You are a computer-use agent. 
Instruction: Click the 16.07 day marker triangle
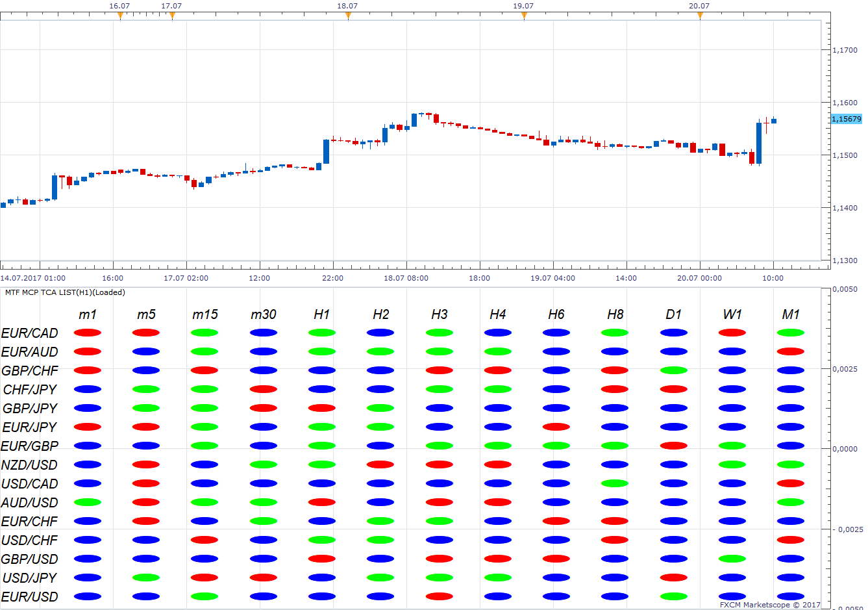click(120, 16)
